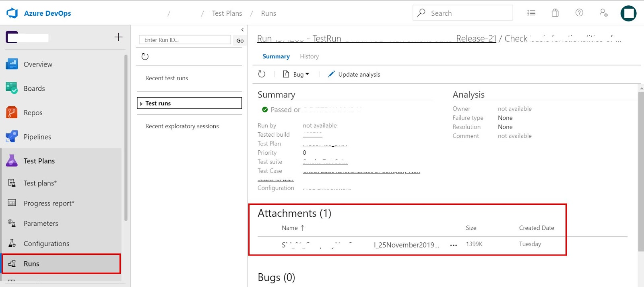
Task: Collapse the runs explorer pane chevron
Action: pos(242,29)
